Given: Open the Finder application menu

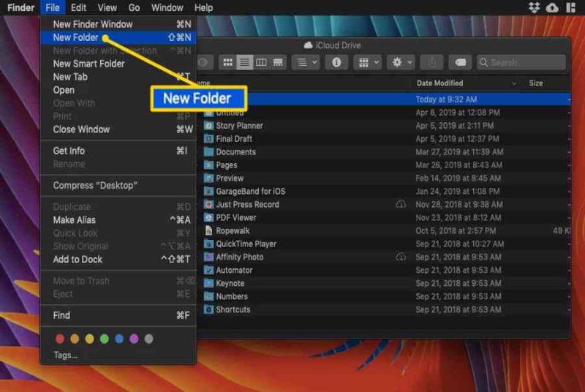Looking at the screenshot, I should [21, 7].
